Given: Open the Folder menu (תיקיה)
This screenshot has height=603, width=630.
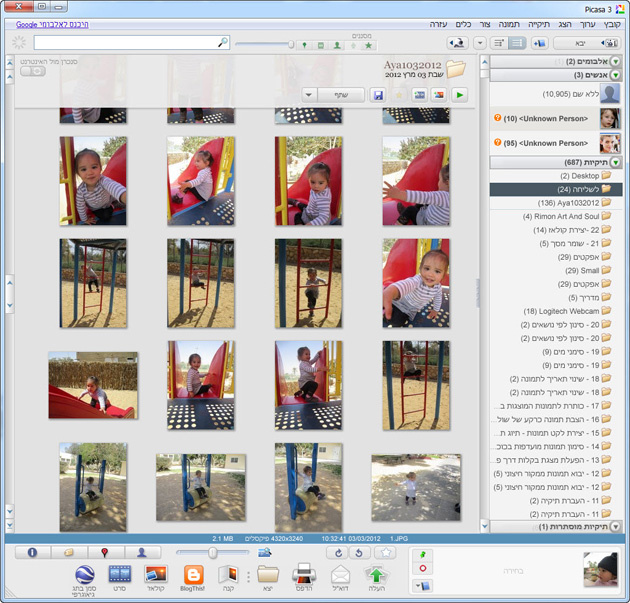Looking at the screenshot, I should coord(538,25).
